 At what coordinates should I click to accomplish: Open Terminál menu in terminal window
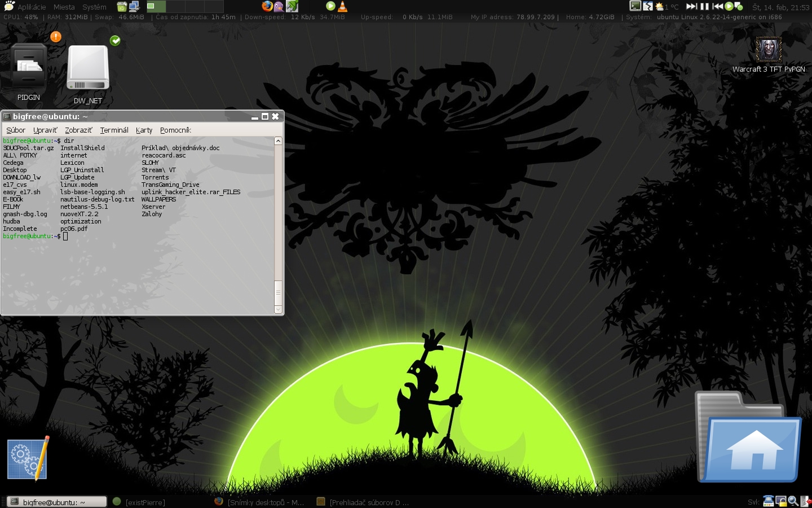[114, 130]
